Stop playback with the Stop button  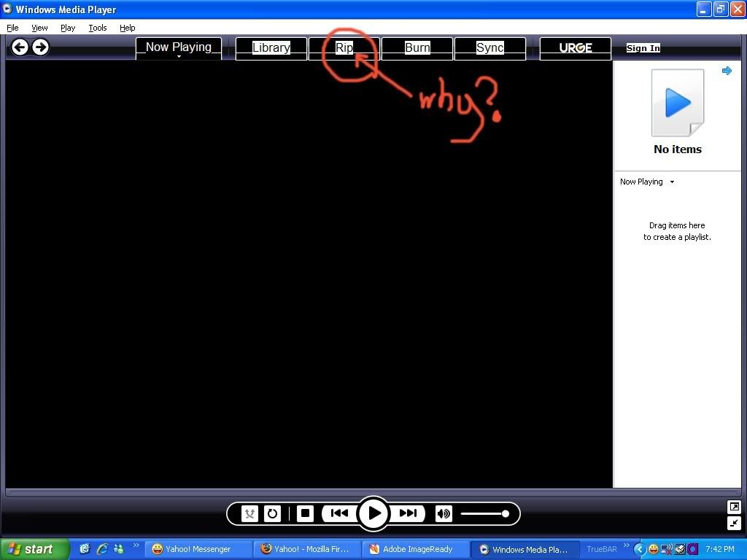pyautogui.click(x=306, y=513)
